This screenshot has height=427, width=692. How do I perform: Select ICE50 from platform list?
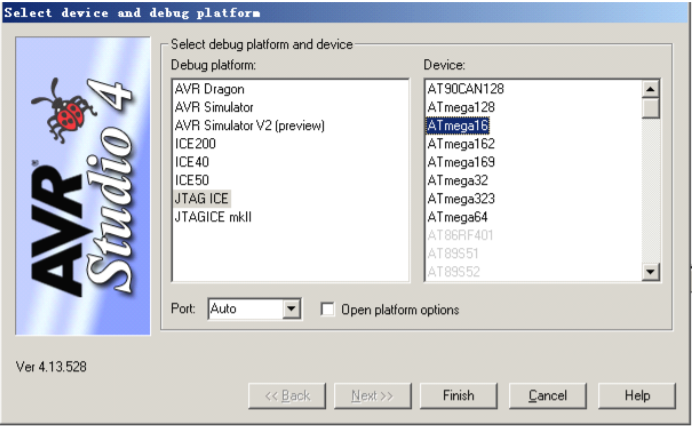pos(192,180)
